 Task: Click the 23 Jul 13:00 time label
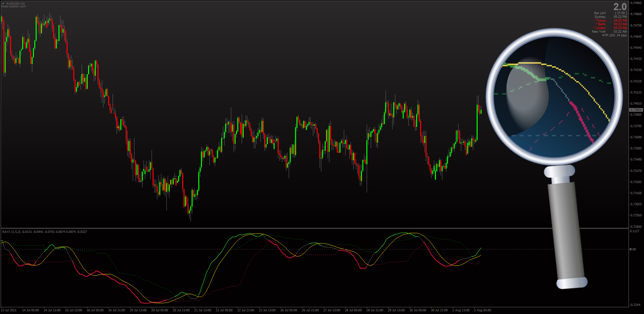[x=267, y=310]
